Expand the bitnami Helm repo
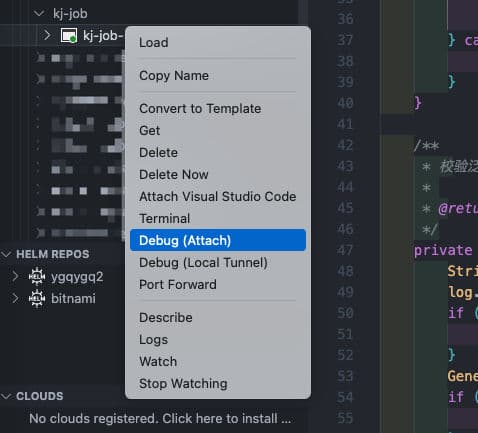478x433 pixels. coord(15,298)
